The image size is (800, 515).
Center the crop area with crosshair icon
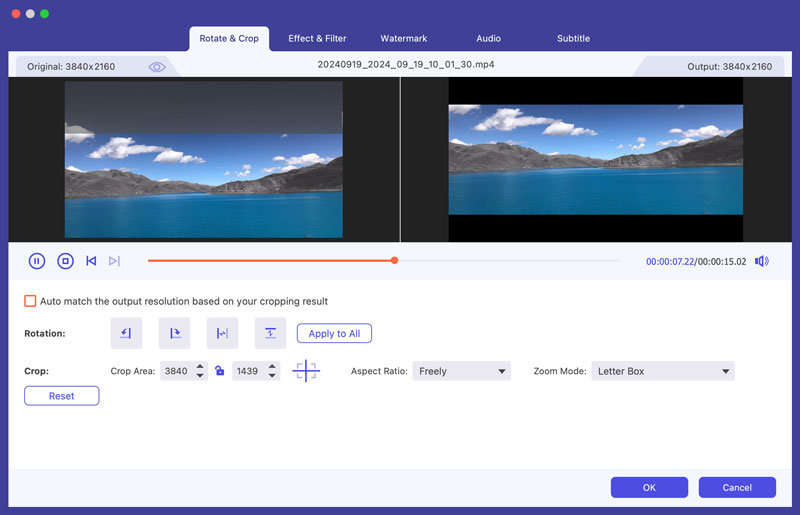(x=306, y=371)
